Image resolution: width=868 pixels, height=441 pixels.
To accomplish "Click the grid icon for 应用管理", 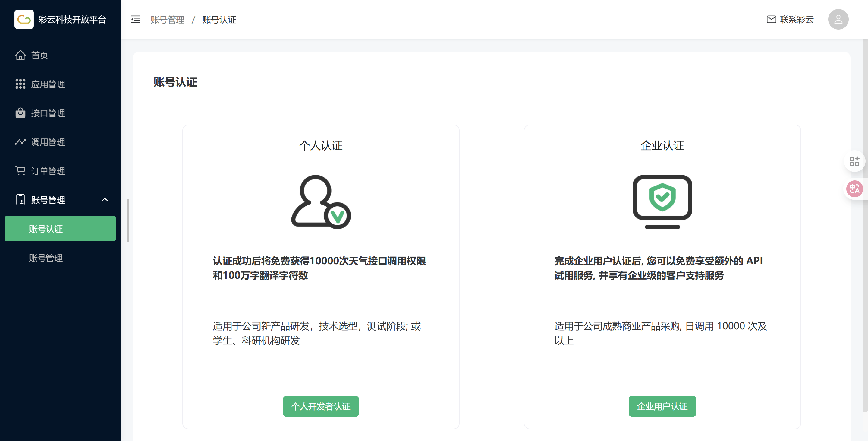I will [x=20, y=84].
